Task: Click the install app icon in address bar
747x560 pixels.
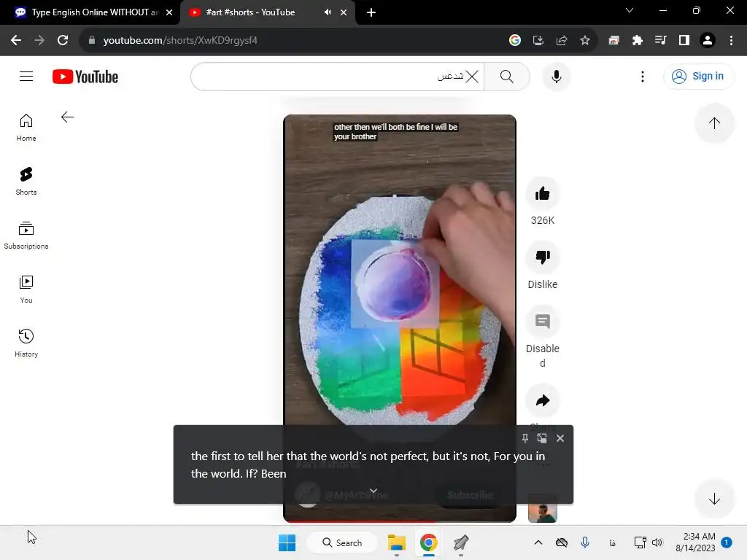Action: pos(538,41)
